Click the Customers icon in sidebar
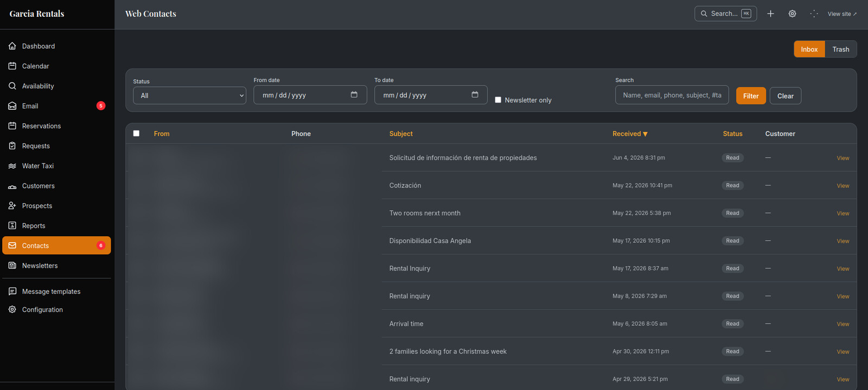868x390 pixels. point(12,186)
